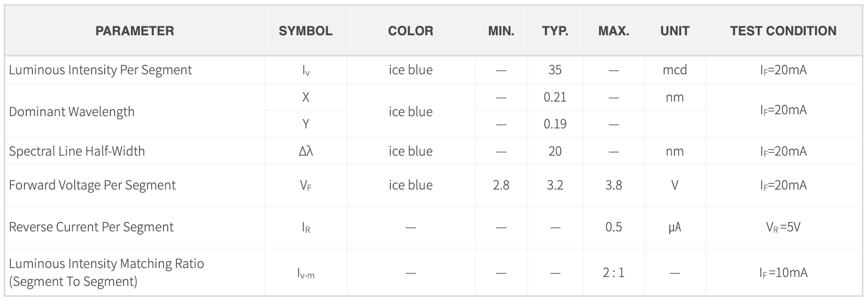Click the COLOR column header
The image size is (868, 301).
tap(411, 31)
